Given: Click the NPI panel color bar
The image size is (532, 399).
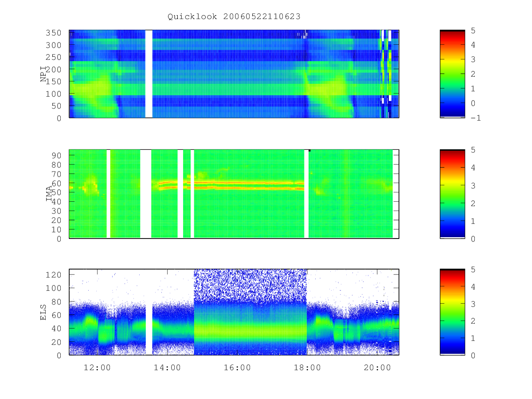Looking at the screenshot, I should click(452, 74).
